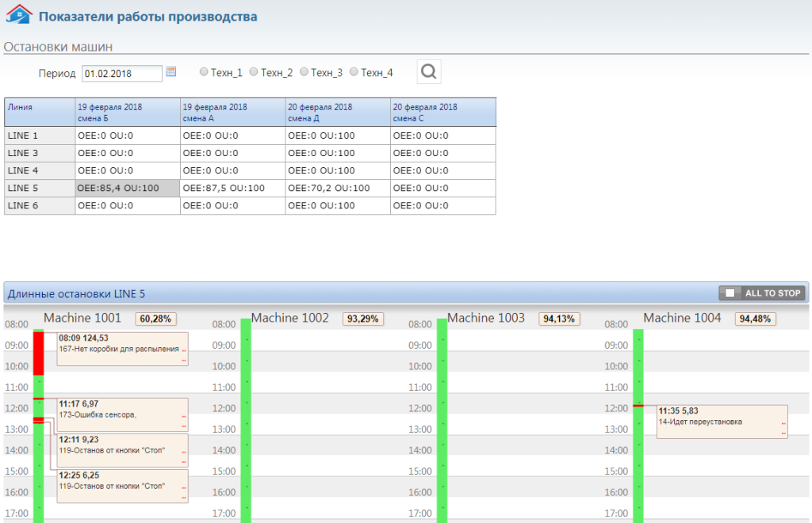Click the 19 февраля смена Б column header
This screenshot has height=523, width=812.
pos(127,113)
